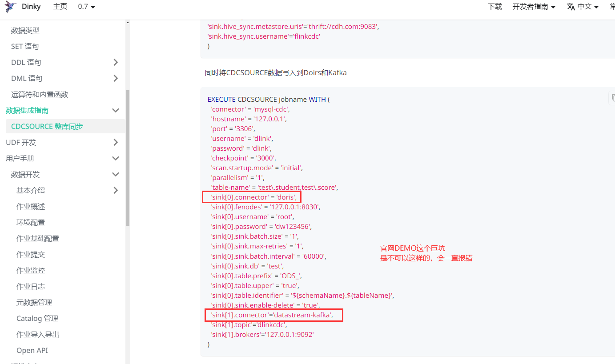Open 作业日志 in the sidebar
615x364 pixels.
click(x=31, y=286)
